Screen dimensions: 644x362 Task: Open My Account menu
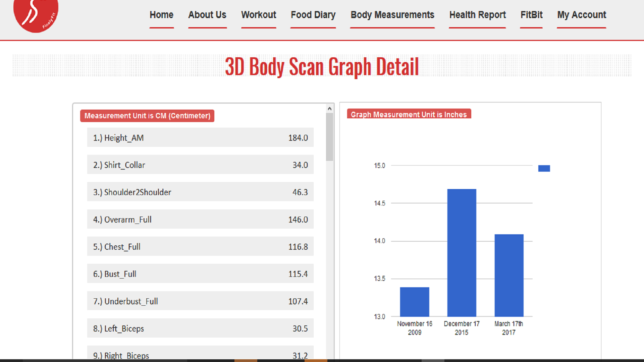coord(581,15)
